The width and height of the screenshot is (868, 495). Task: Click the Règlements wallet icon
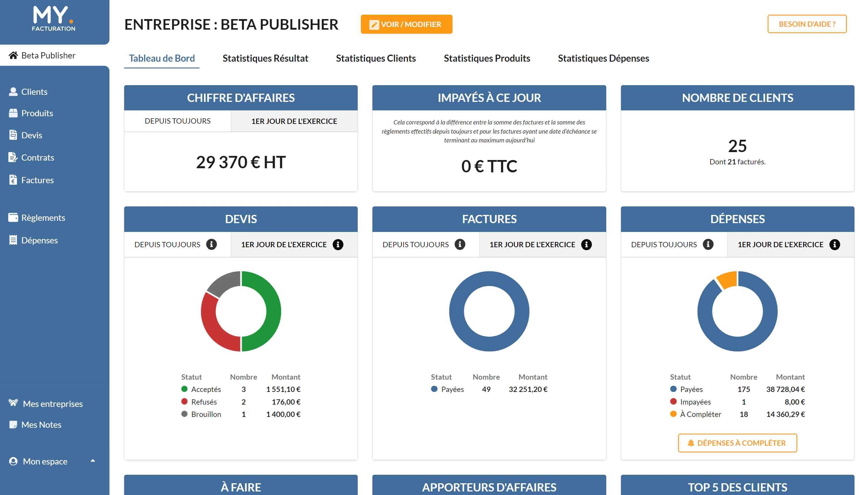click(13, 218)
